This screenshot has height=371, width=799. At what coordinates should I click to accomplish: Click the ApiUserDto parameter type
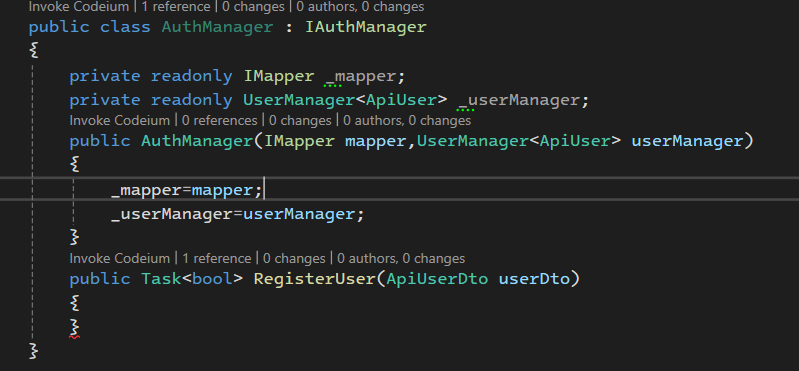tap(437, 279)
